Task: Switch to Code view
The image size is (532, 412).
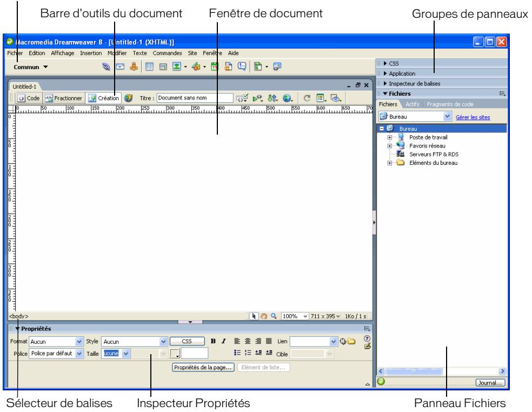Action: [29, 98]
